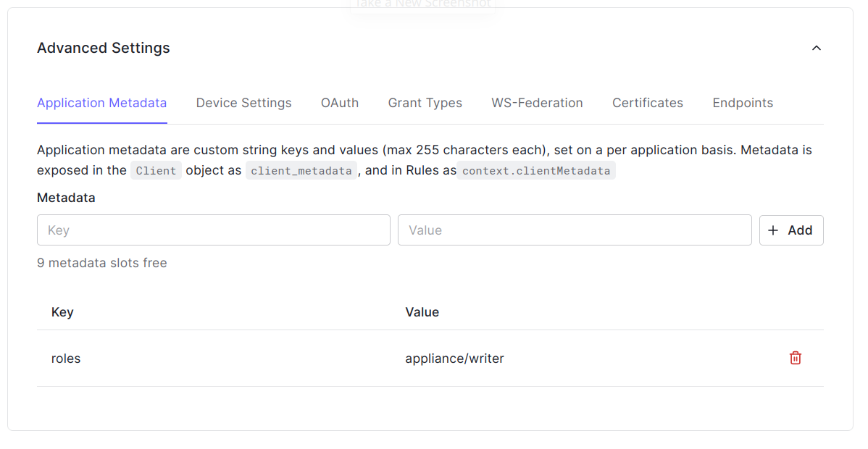Click the Value column header
Viewport: 868px width, 449px height.
[422, 312]
